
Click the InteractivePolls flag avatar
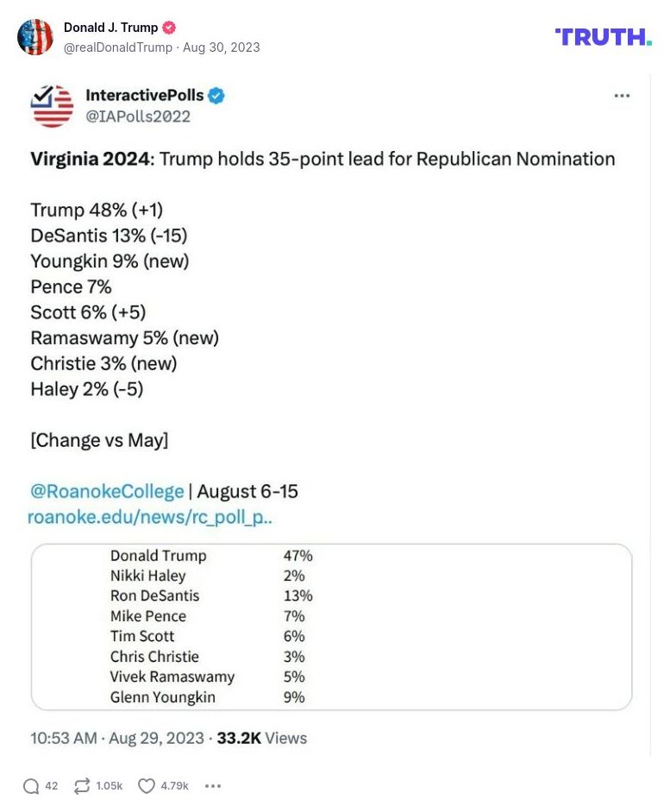(x=51, y=106)
